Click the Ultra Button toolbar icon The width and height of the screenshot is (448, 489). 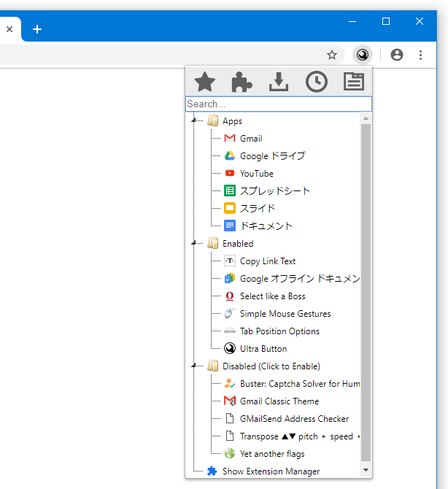pyautogui.click(x=363, y=55)
